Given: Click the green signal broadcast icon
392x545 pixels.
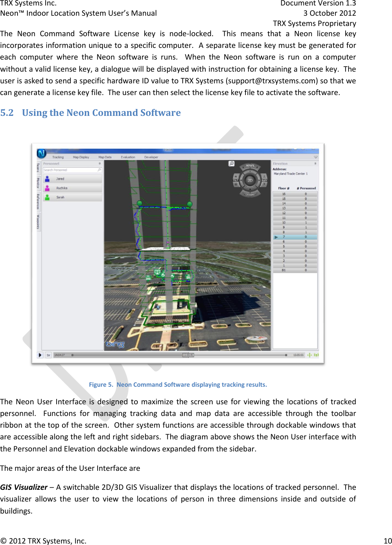Looking at the screenshot, I should (316, 355).
